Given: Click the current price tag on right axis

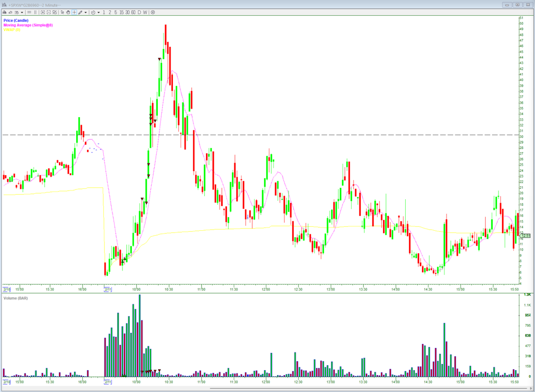Looking at the screenshot, I should [526, 236].
